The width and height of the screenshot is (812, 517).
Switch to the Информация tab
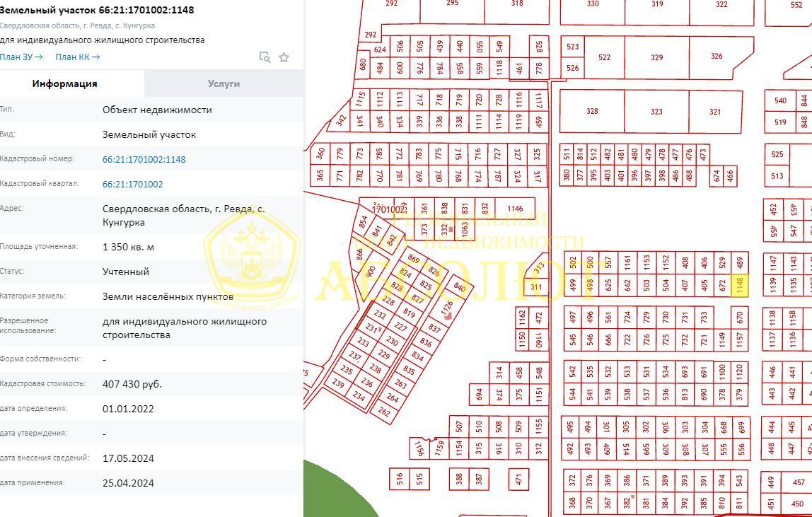[65, 83]
